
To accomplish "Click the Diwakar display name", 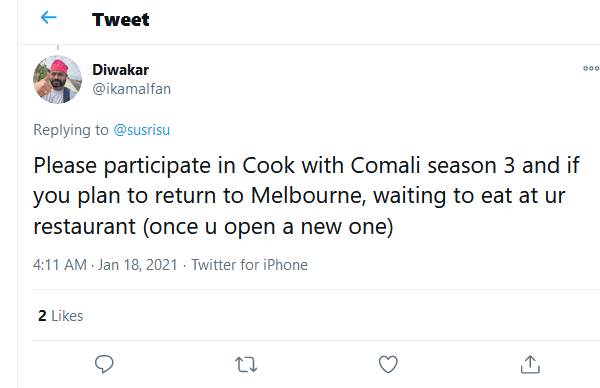I will point(121,70).
